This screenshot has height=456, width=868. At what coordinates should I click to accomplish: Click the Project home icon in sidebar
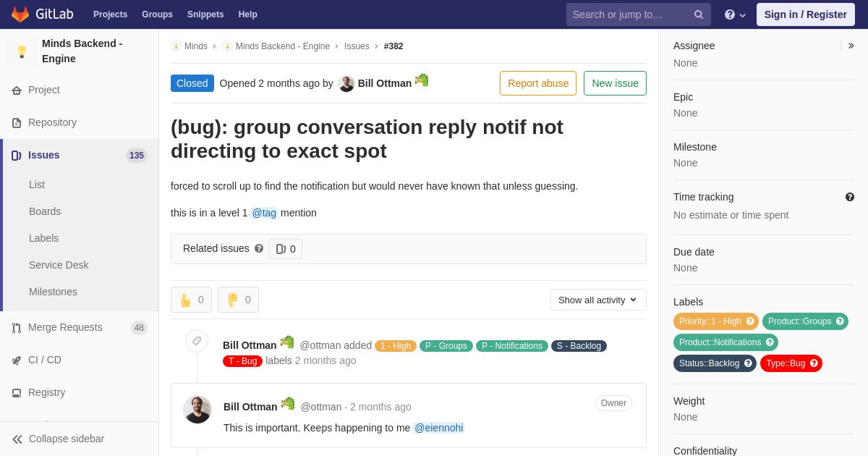tap(17, 90)
